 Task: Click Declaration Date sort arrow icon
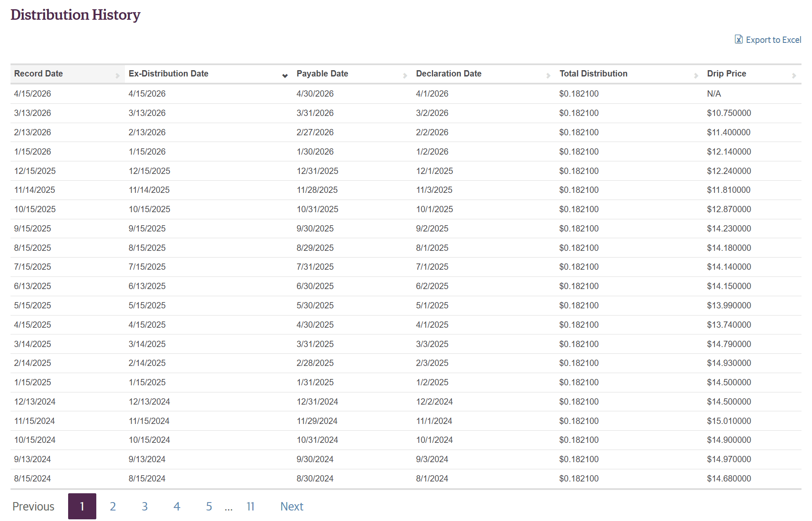[548, 76]
